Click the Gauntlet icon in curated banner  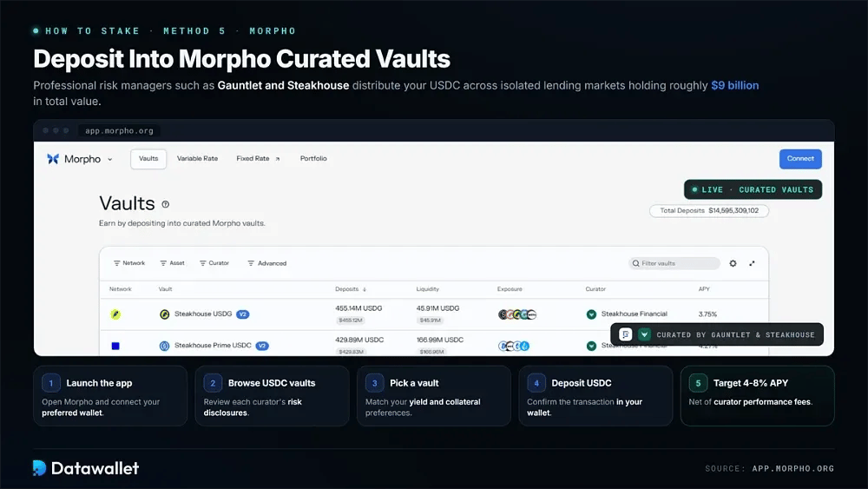tap(626, 334)
